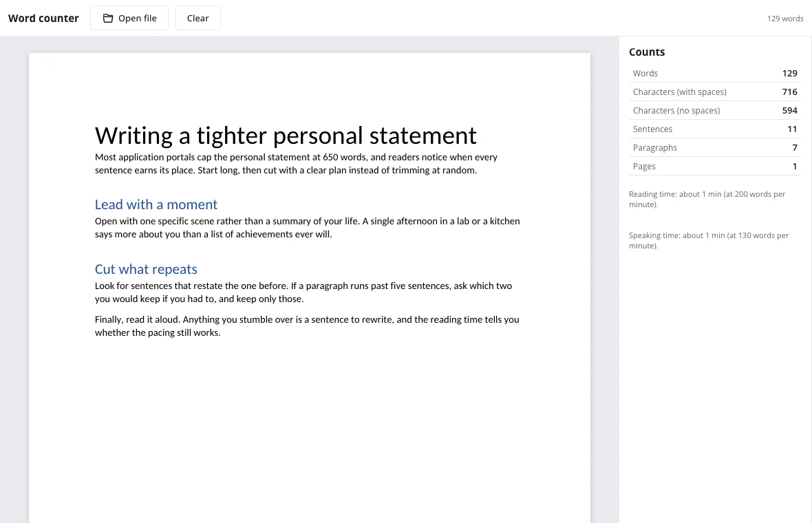Click the "Cut what repeats" heading
This screenshot has height=523, width=812.
click(x=146, y=269)
